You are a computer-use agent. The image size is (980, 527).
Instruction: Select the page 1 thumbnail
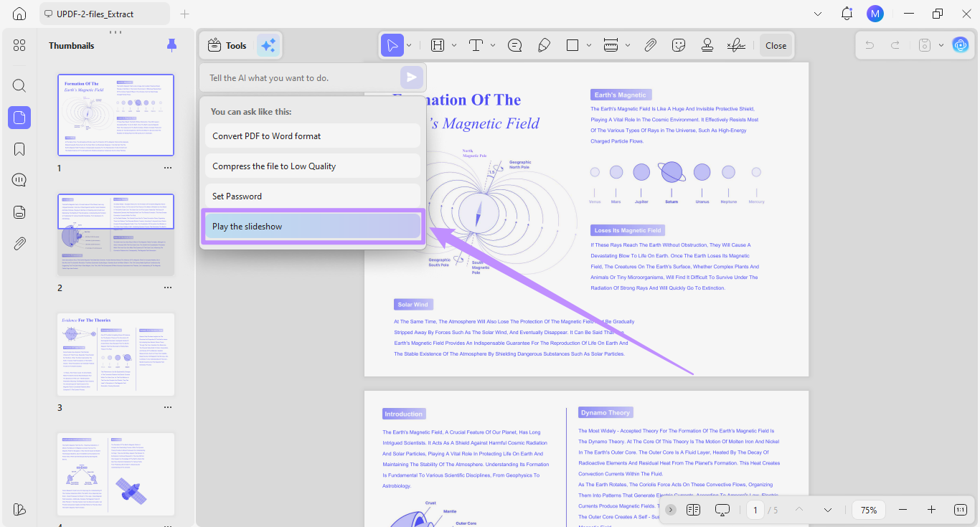(116, 115)
